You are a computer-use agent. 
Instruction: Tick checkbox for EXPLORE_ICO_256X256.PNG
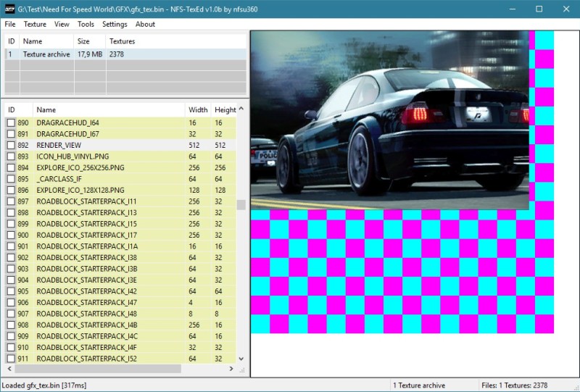tap(11, 167)
